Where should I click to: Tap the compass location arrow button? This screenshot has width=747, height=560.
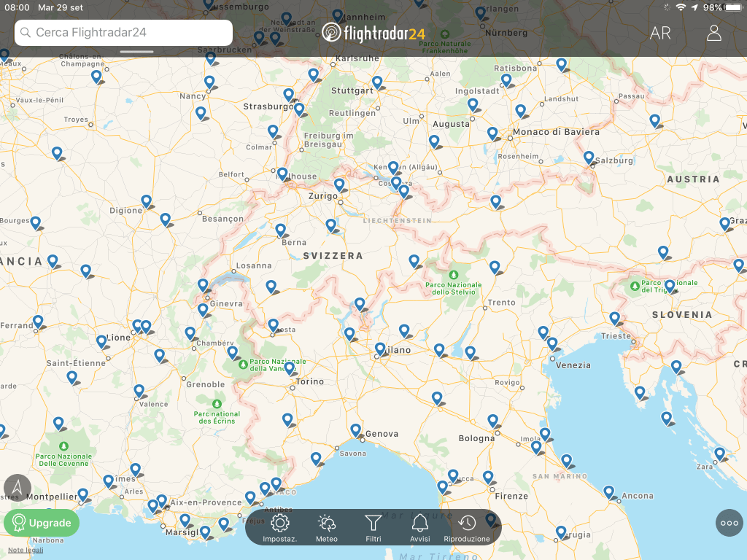click(x=18, y=487)
